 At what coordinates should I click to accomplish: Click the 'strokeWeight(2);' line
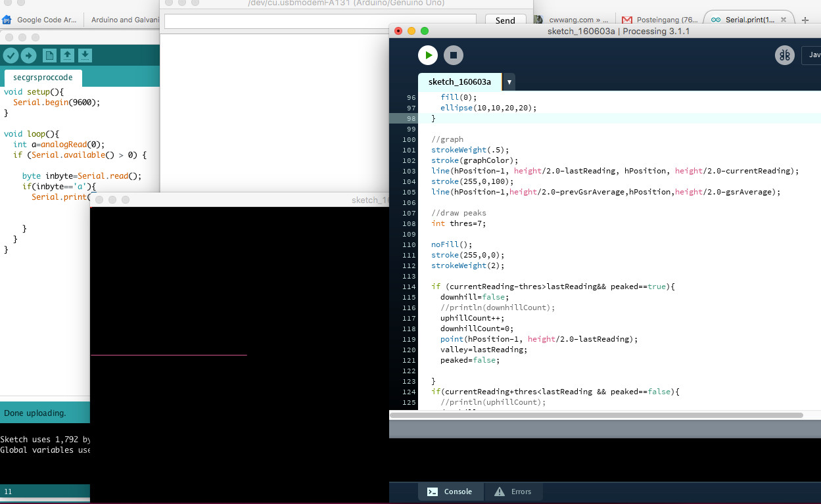[x=467, y=265]
